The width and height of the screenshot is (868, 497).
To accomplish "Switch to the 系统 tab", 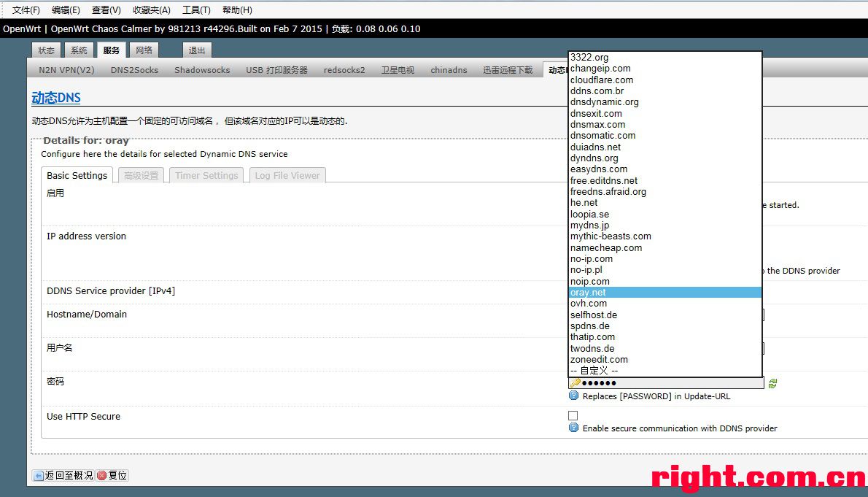I will click(79, 50).
